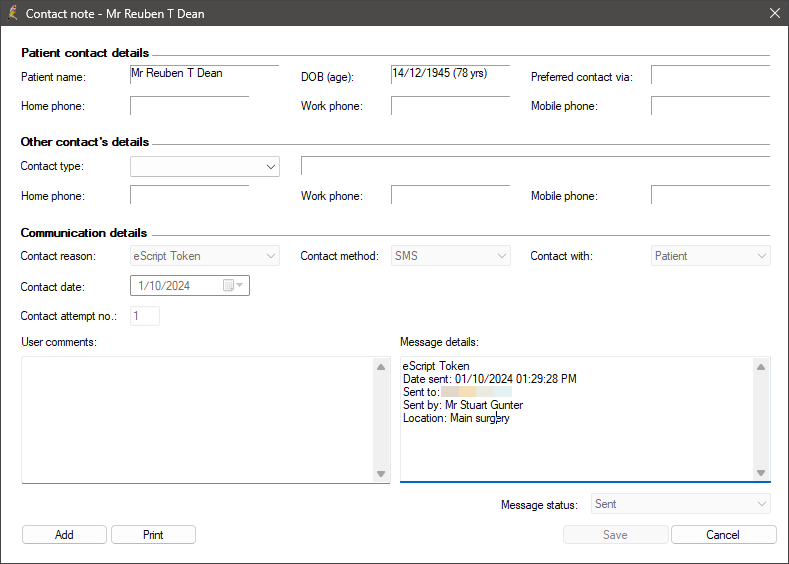Open the Contact date calendar picker
789x564 pixels.
pos(233,286)
